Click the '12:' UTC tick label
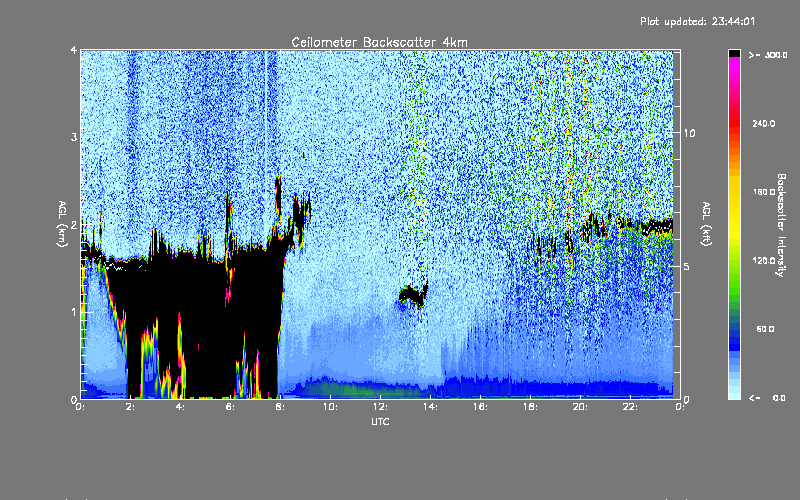800x500 pixels. pyautogui.click(x=380, y=407)
